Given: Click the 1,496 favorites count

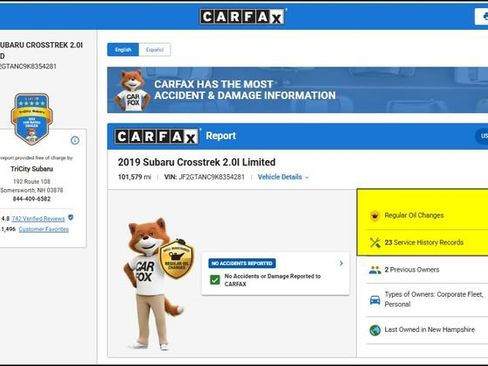Looking at the screenshot, I should (x=9, y=229).
